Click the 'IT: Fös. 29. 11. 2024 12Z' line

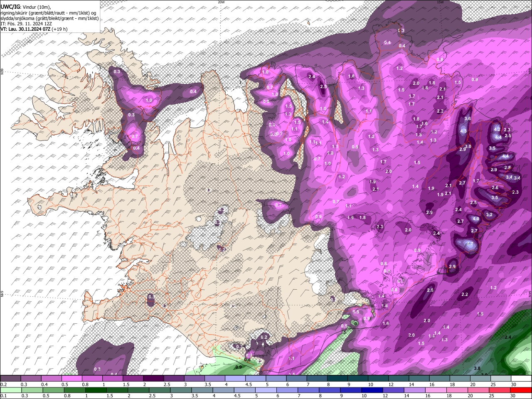coord(26,24)
